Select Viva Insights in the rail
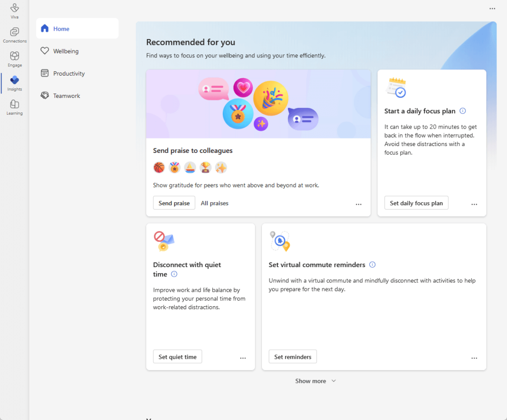 [14, 83]
